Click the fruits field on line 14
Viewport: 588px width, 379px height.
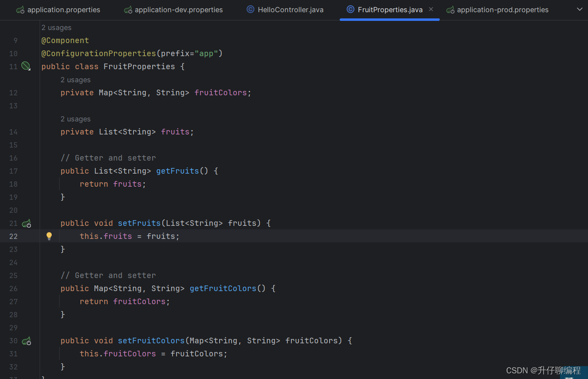[x=175, y=132]
